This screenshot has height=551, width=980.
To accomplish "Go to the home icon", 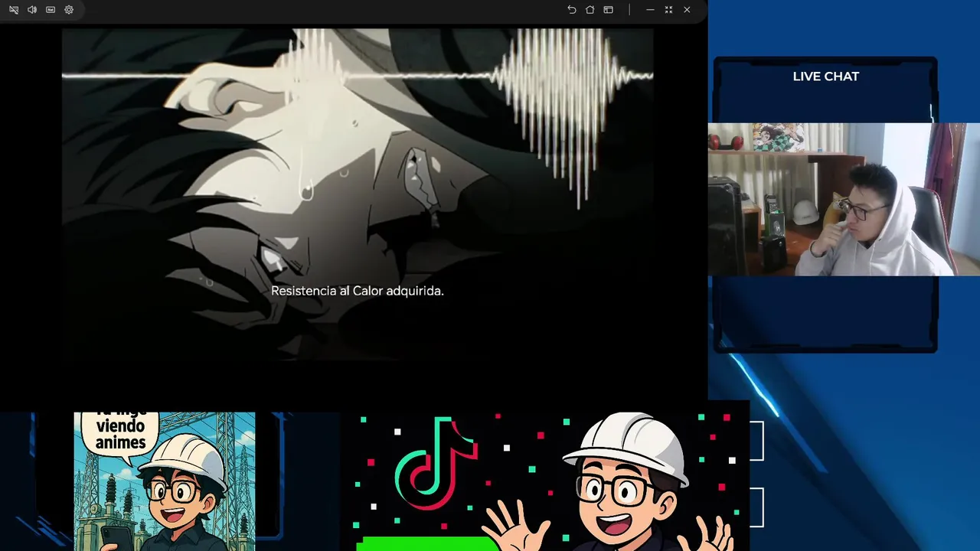I will 590,10.
